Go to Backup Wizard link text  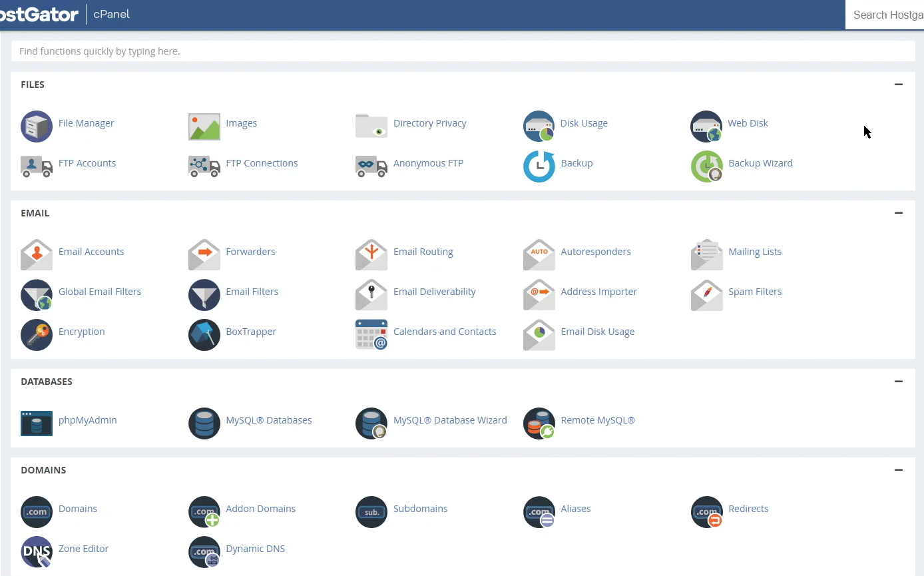click(760, 163)
